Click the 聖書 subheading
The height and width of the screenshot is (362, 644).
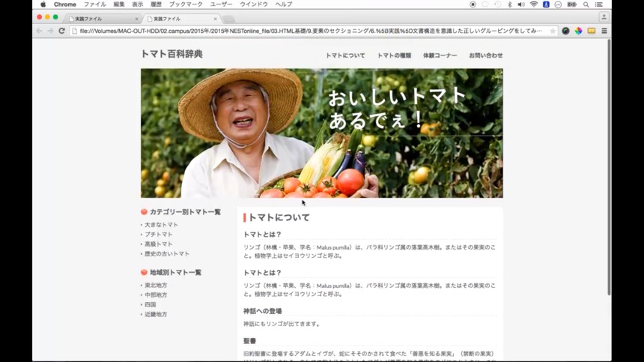(249, 341)
